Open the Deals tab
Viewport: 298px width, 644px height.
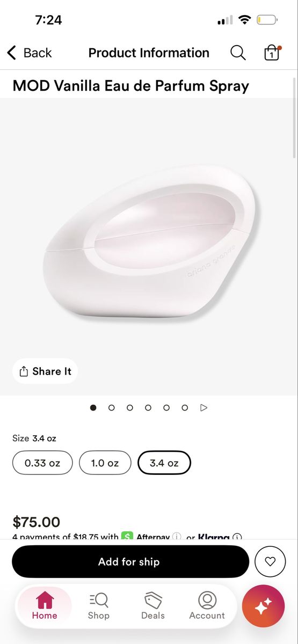tap(153, 606)
